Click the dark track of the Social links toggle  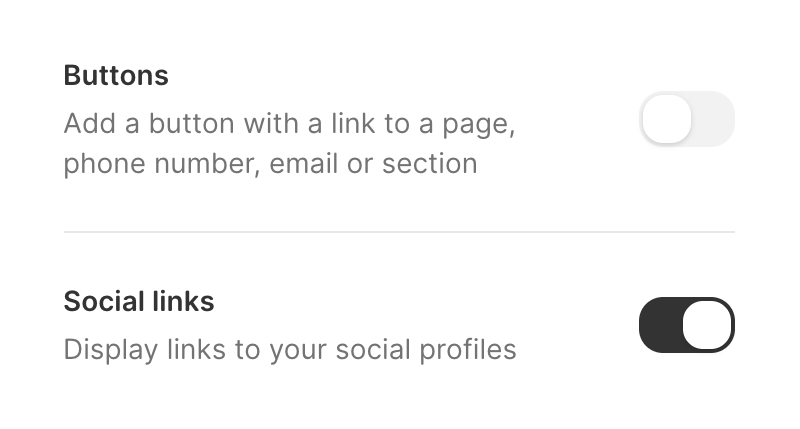(x=659, y=325)
